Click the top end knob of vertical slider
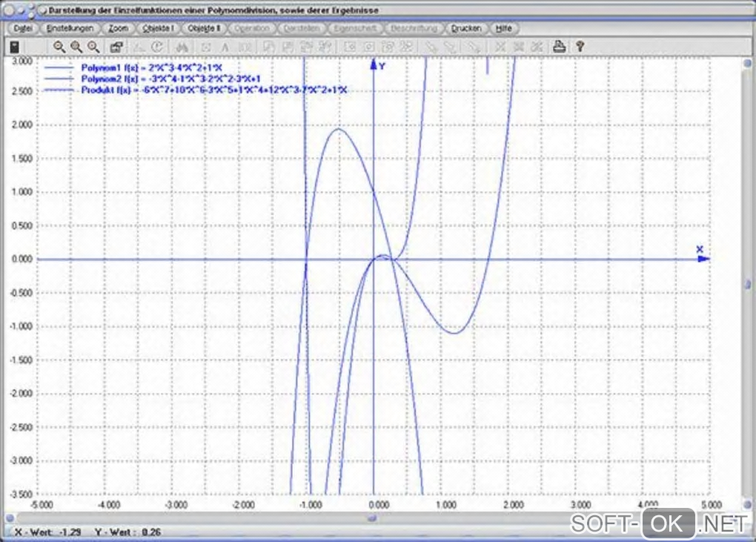The width and height of the screenshot is (756, 542). tap(748, 63)
